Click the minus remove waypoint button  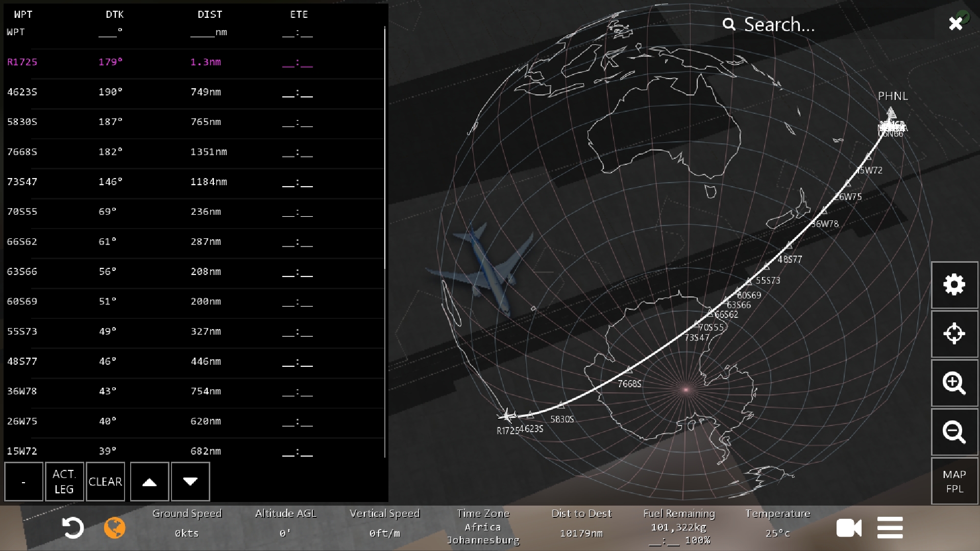[x=23, y=482]
